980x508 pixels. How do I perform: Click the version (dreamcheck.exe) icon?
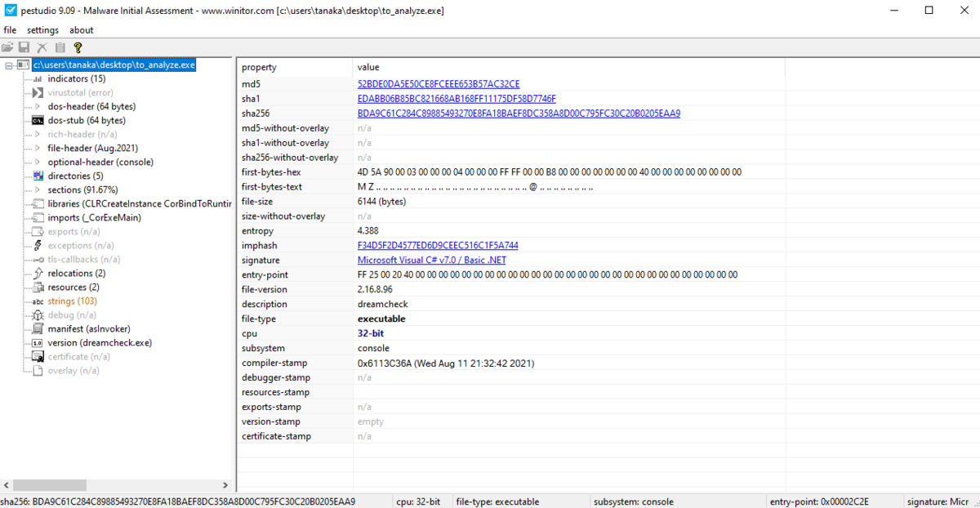click(37, 342)
